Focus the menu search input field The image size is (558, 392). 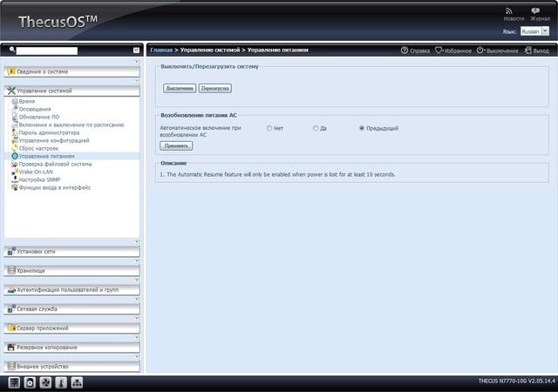46,51
